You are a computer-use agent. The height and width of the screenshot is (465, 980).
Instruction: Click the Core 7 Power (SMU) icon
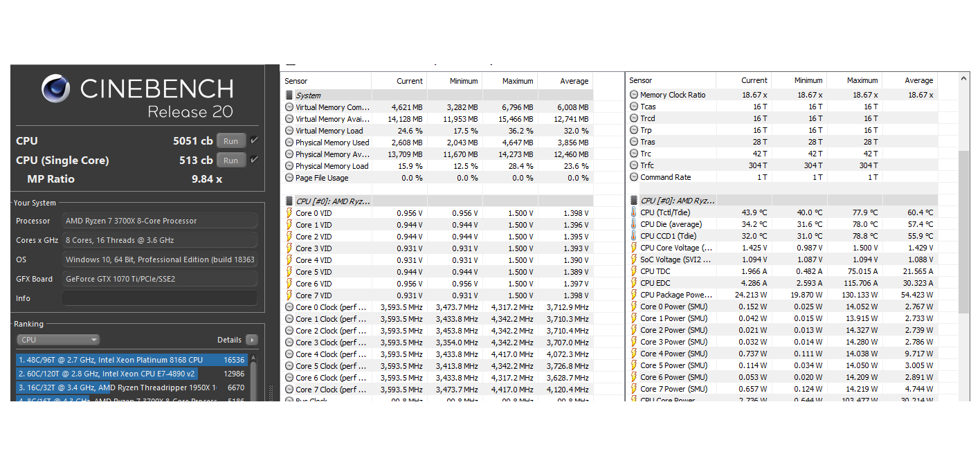pyautogui.click(x=634, y=389)
